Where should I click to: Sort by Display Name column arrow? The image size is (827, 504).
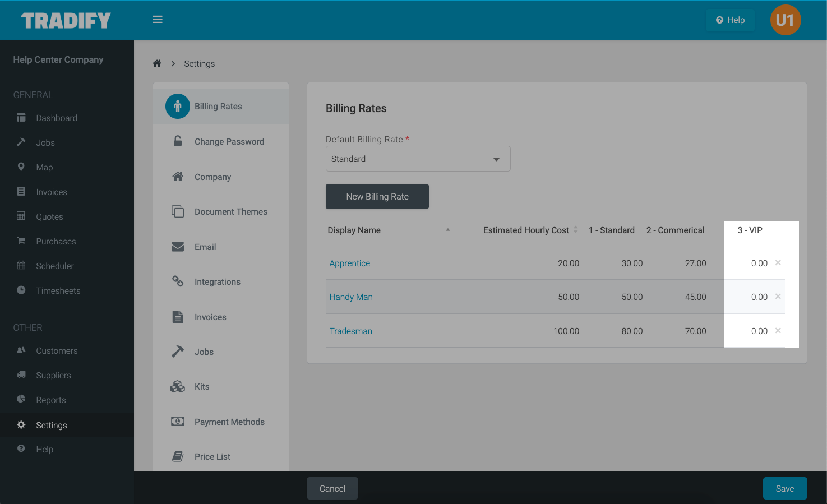click(x=448, y=230)
